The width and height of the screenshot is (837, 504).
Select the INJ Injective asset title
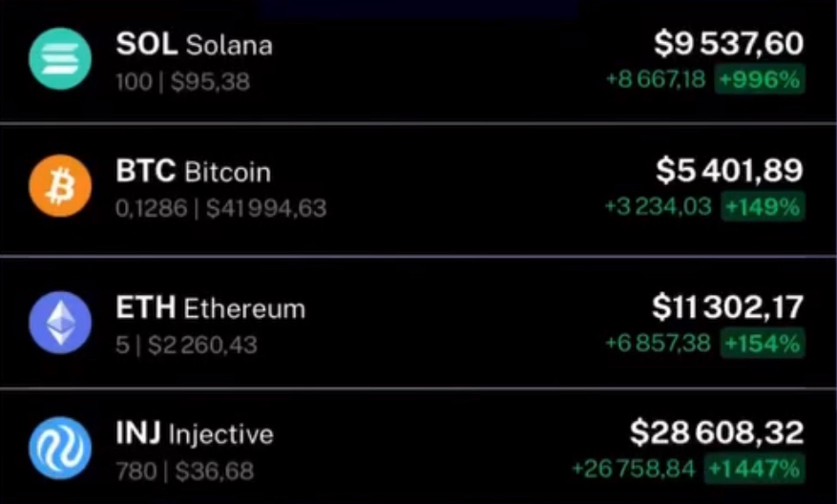[x=195, y=433]
